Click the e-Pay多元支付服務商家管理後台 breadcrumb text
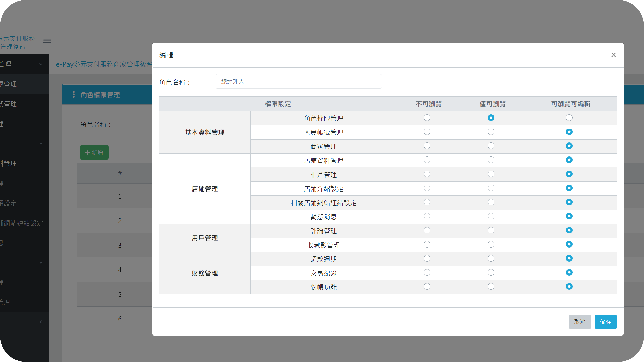This screenshot has width=644, height=362. pyautogui.click(x=104, y=64)
